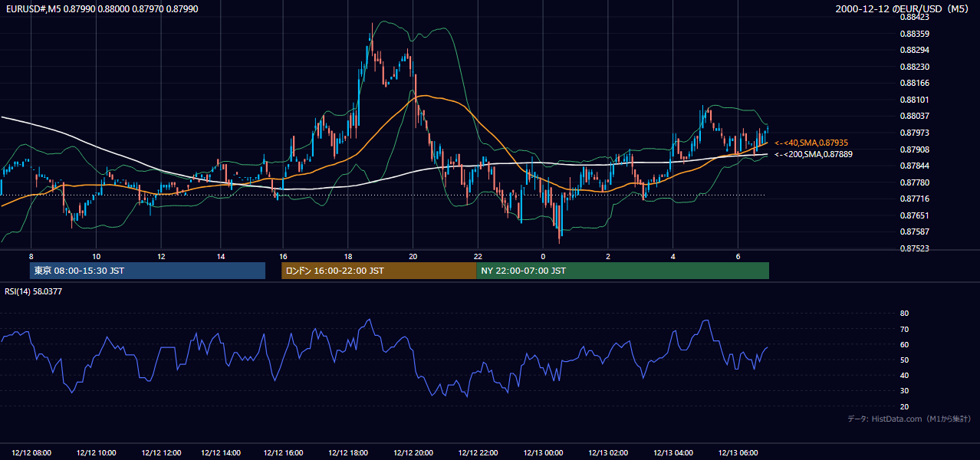Click price level 0.88037 on axis
980x460 pixels.
click(x=914, y=116)
